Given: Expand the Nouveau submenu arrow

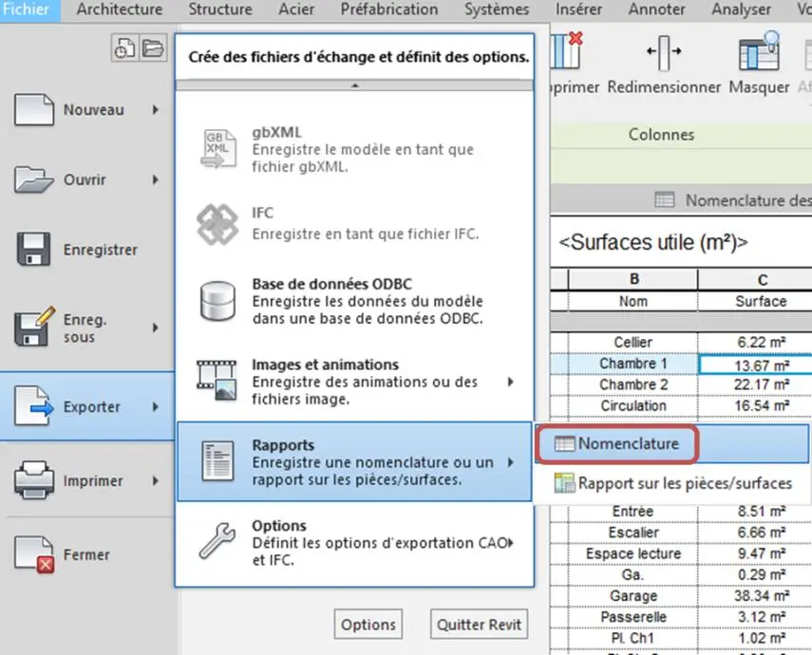Looking at the screenshot, I should (156, 110).
